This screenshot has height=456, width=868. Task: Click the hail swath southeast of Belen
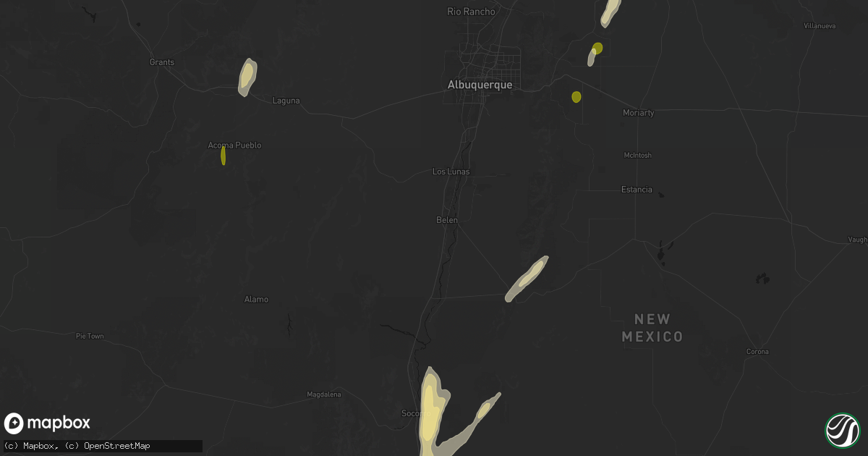coord(527,279)
